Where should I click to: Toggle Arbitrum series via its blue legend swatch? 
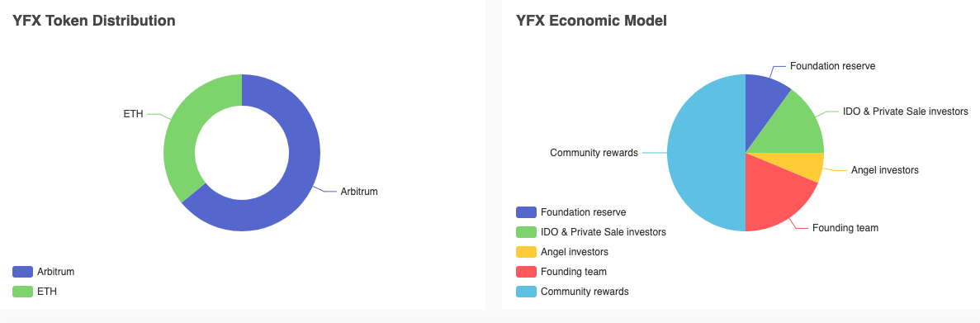point(22,272)
